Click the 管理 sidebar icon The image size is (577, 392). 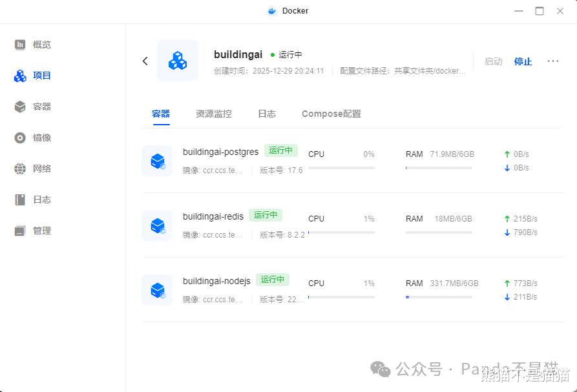tap(20, 231)
